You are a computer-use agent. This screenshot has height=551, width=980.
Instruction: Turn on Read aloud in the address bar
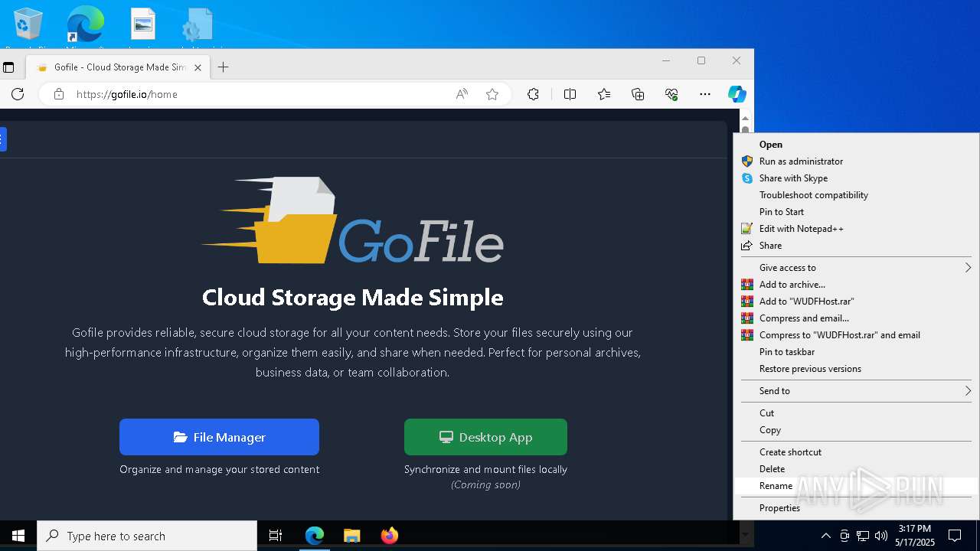coord(462,94)
